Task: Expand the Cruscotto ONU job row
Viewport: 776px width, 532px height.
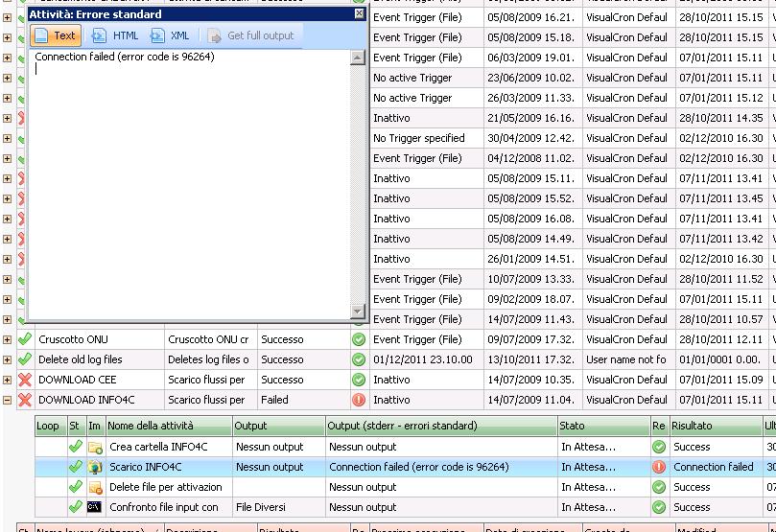Action: (x=8, y=339)
